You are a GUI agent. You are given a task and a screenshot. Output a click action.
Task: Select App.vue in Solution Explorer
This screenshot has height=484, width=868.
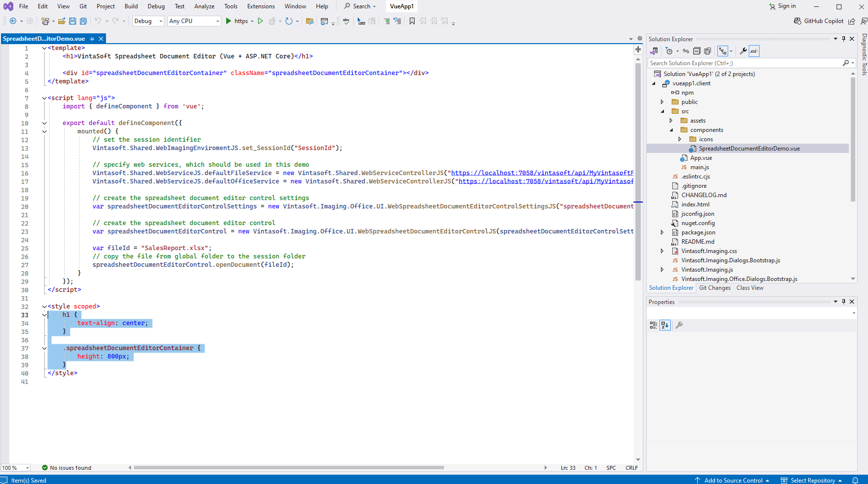pyautogui.click(x=701, y=158)
